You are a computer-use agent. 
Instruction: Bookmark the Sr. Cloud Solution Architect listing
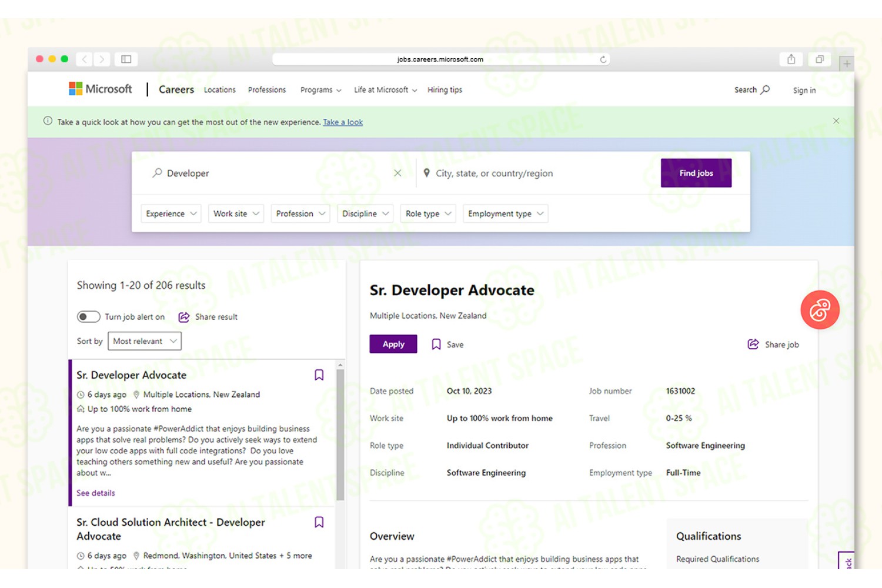click(319, 522)
